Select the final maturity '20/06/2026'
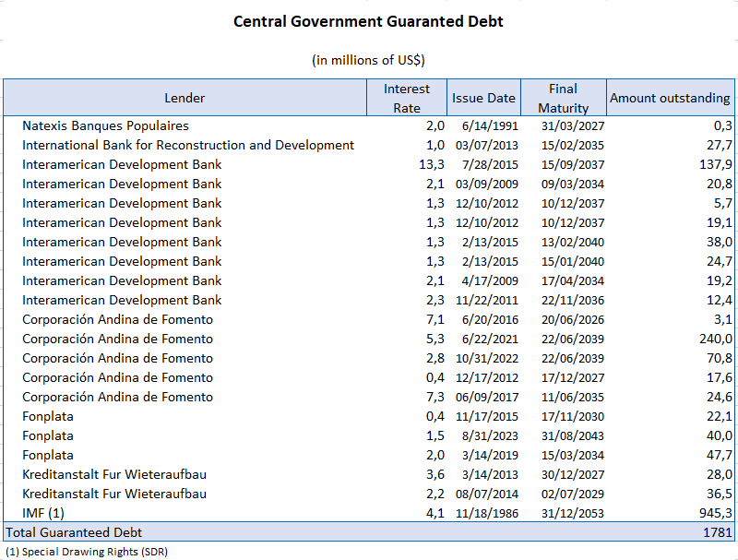Viewport: 738px width, 560px height. [x=573, y=319]
